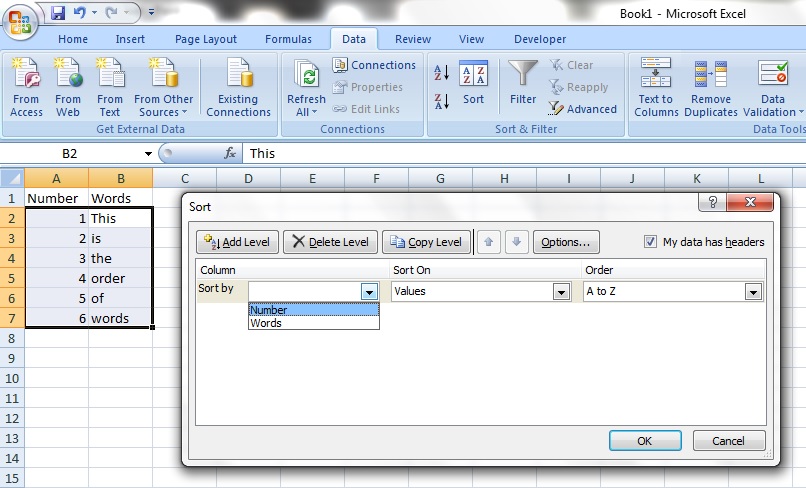Toggle the My data has headers checkbox
The image size is (806, 488).
[651, 242]
